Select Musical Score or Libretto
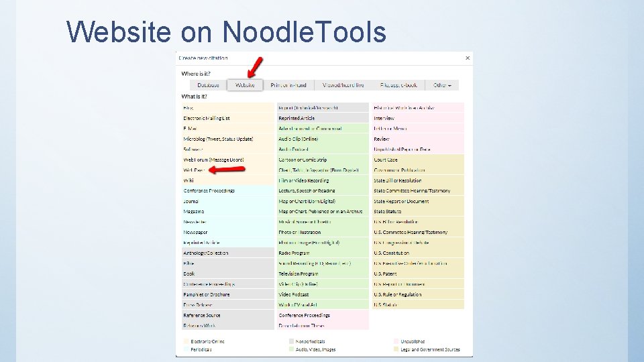The width and height of the screenshot is (644, 362). pos(323,222)
